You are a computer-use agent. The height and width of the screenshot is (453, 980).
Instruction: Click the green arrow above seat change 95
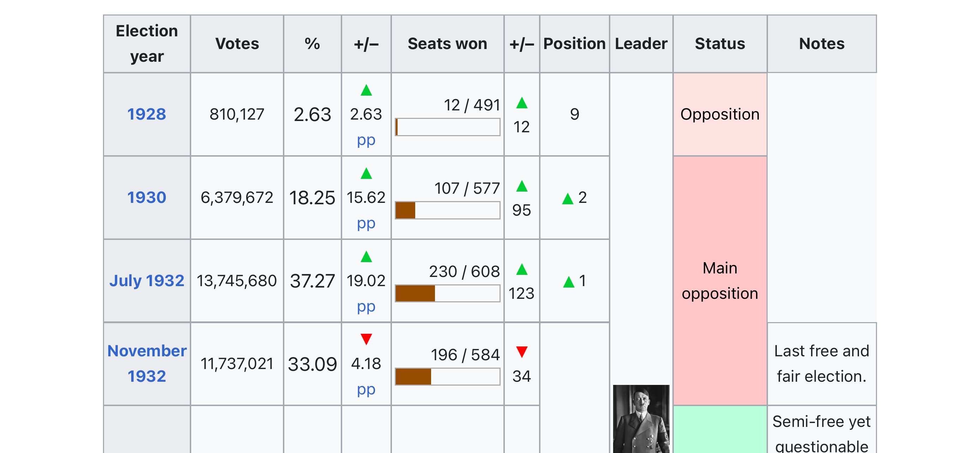pyautogui.click(x=522, y=186)
